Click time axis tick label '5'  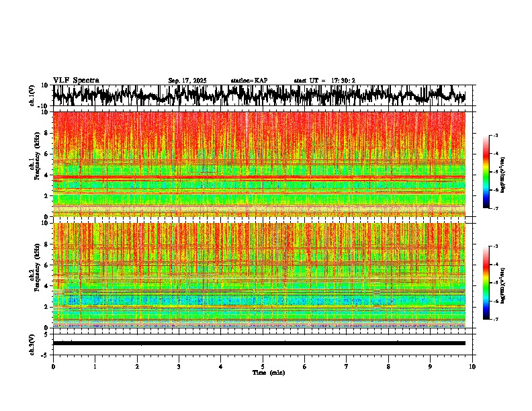pyautogui.click(x=263, y=367)
